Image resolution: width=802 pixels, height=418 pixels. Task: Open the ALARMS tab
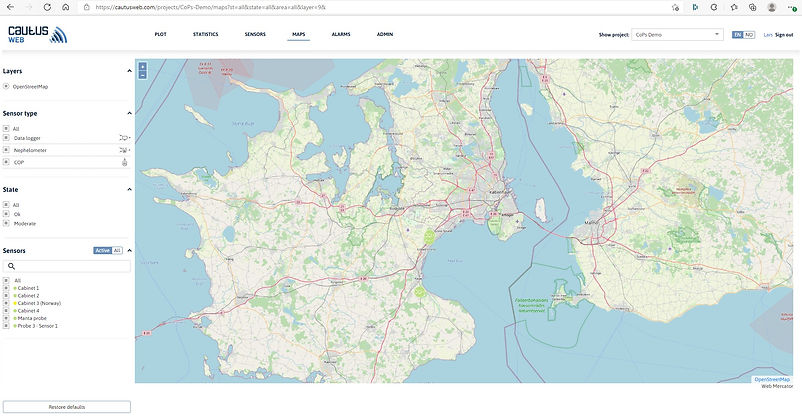click(341, 34)
